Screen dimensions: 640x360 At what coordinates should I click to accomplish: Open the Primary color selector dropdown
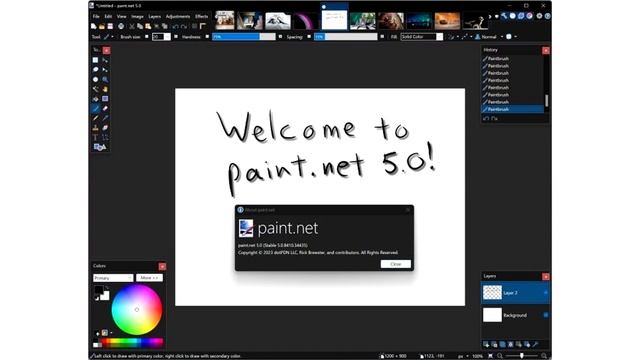[113, 278]
